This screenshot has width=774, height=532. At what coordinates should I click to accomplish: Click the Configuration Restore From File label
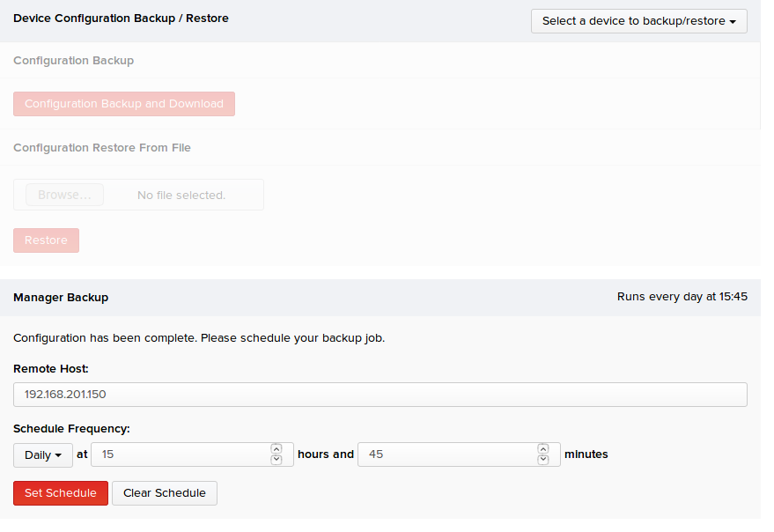(102, 148)
